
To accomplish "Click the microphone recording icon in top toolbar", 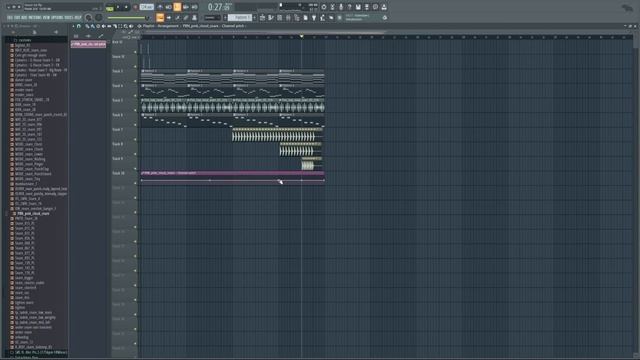I will click(341, 7).
